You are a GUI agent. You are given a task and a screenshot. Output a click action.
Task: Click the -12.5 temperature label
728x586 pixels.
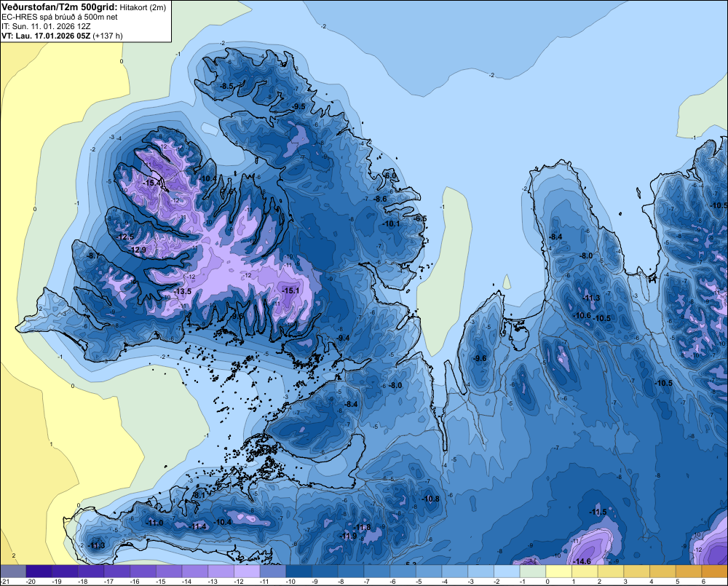coord(125,237)
